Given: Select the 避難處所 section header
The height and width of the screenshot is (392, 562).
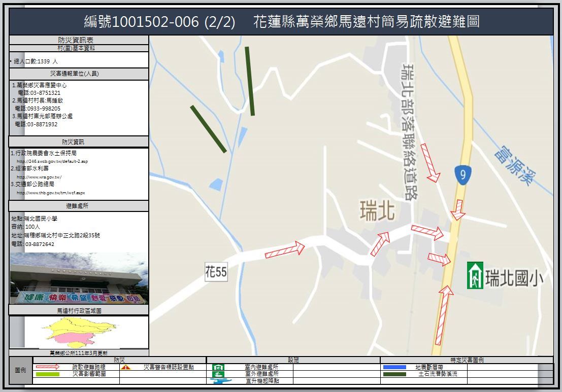Looking at the screenshot, I should coord(79,206).
